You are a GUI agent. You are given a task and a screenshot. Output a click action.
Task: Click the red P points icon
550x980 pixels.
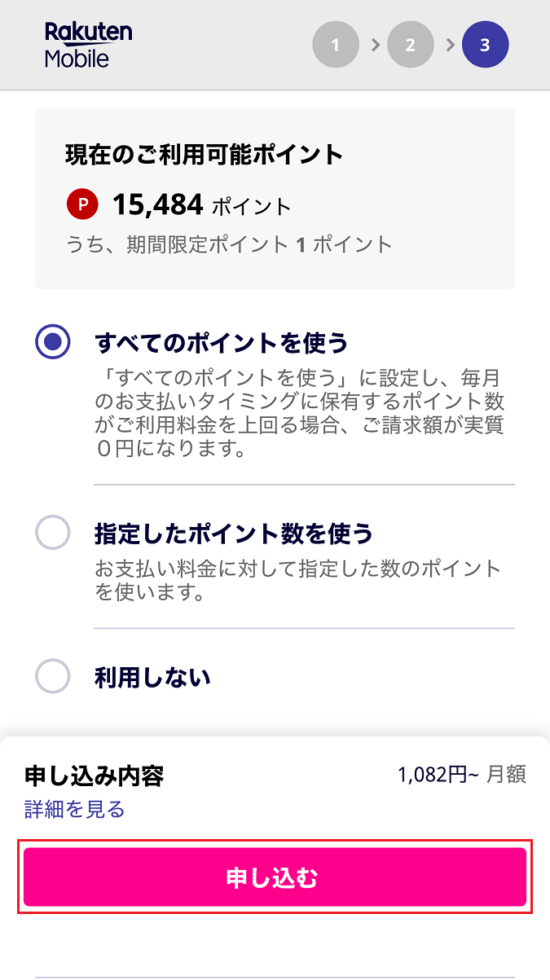tap(82, 204)
